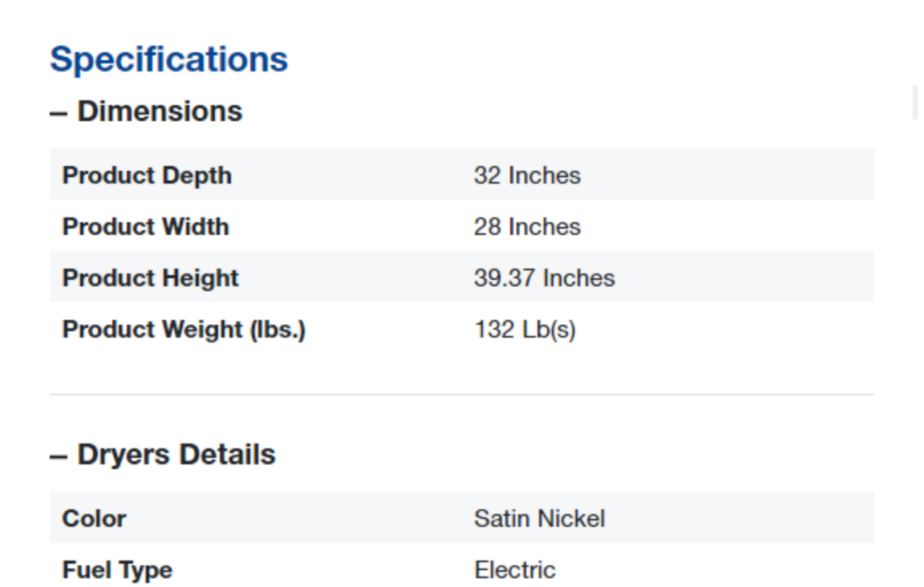924x587 pixels.
Task: Select the Product Width label
Action: point(145,226)
